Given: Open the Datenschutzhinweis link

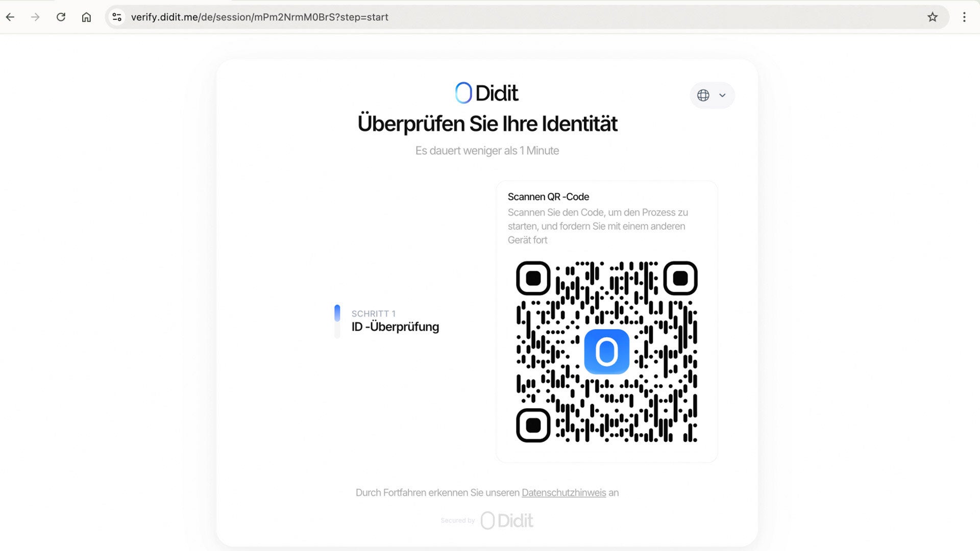Looking at the screenshot, I should coord(563,493).
